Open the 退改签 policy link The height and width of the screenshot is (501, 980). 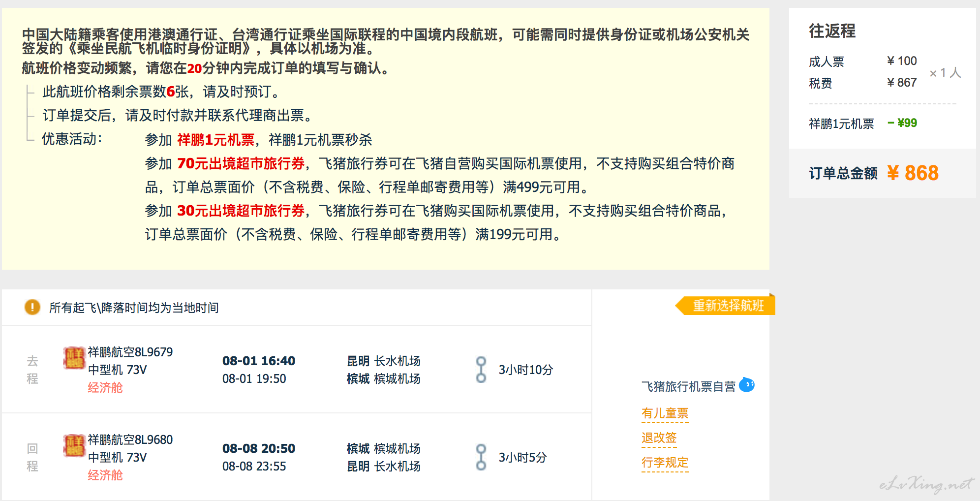pos(659,438)
